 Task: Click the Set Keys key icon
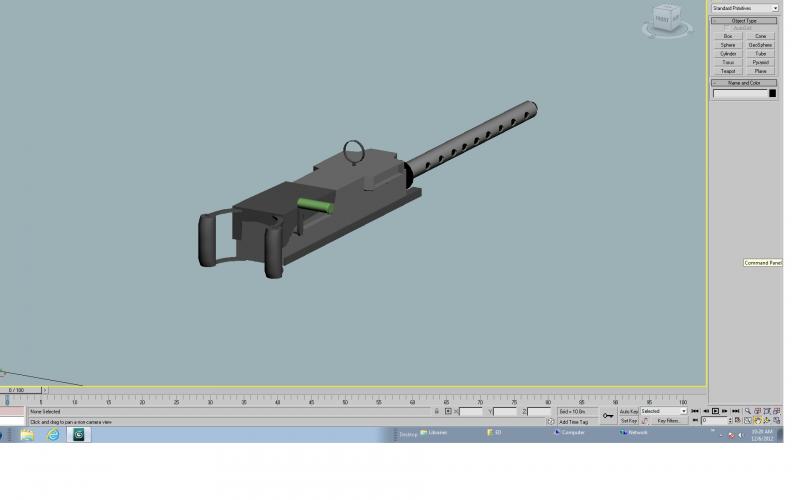point(608,416)
